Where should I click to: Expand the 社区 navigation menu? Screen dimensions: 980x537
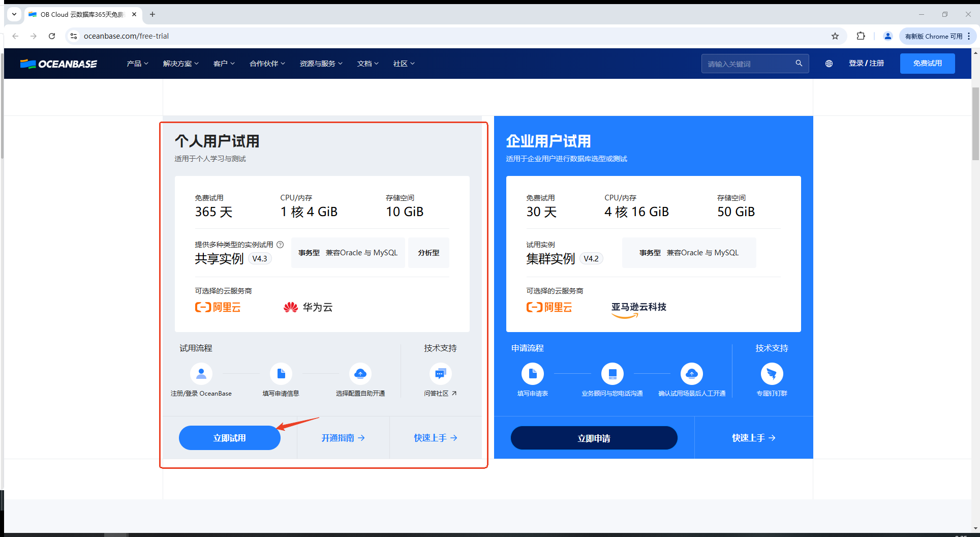pos(404,64)
